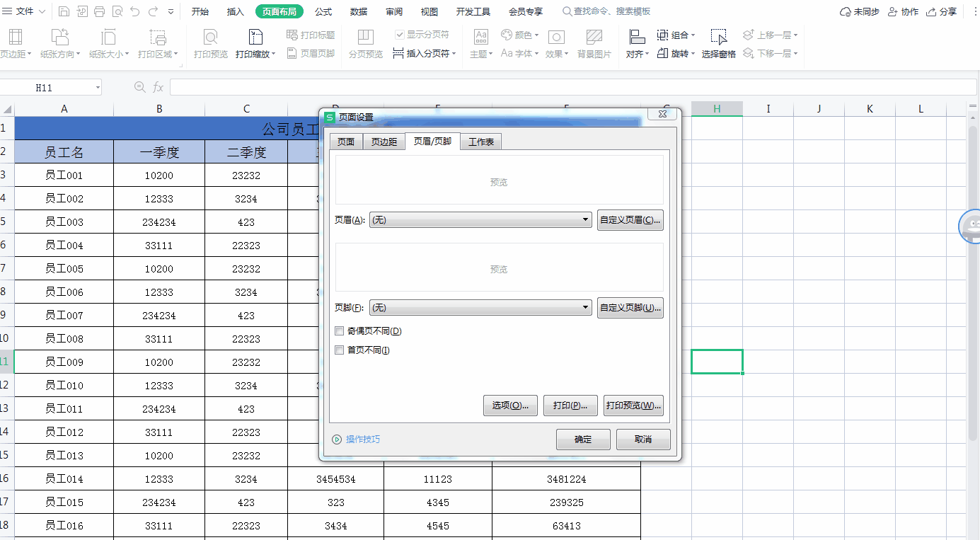Screen dimensions: 980x540
Task: Click the 分享 share button
Action: pyautogui.click(x=942, y=11)
